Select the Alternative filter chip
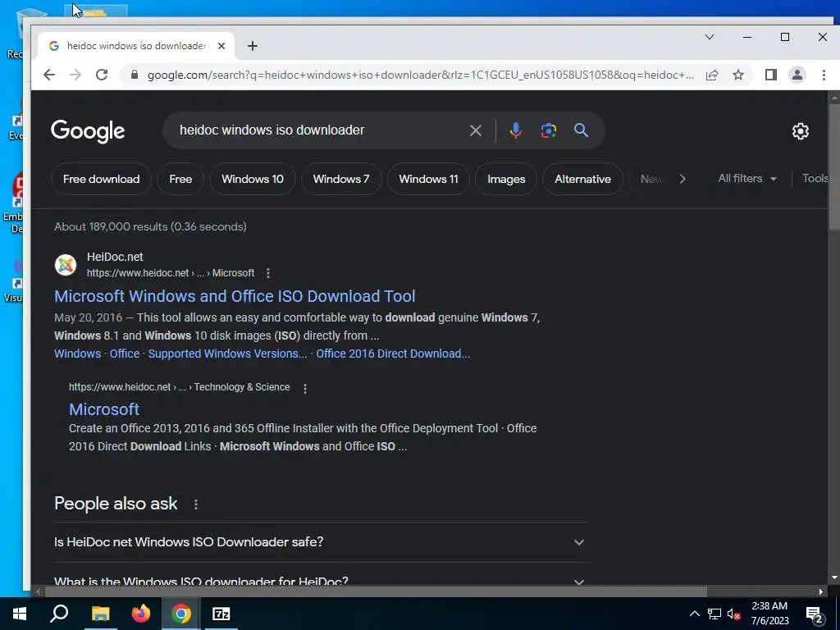The height and width of the screenshot is (630, 840). coord(583,179)
